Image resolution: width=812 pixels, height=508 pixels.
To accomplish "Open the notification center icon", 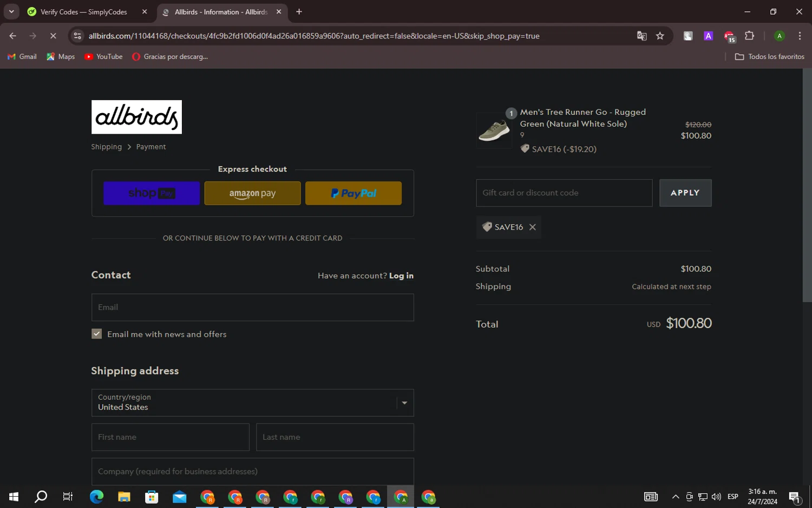I will [795, 497].
